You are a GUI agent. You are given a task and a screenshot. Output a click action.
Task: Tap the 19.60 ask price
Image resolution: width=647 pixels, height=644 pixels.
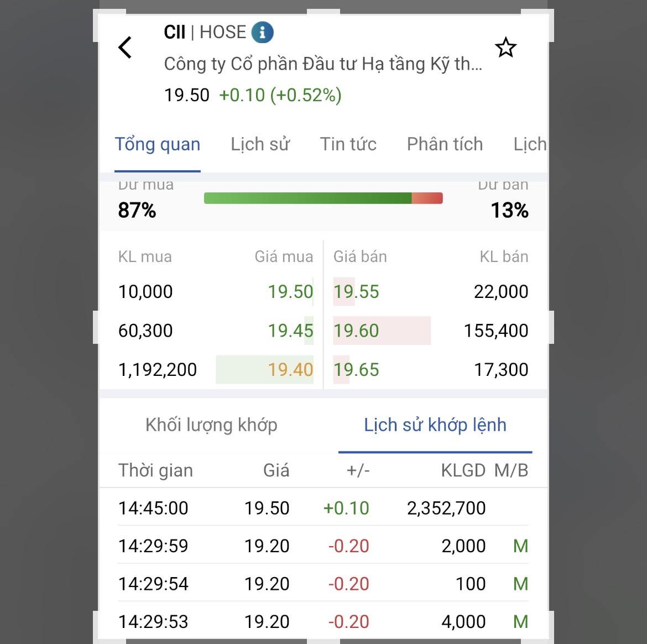[356, 331]
